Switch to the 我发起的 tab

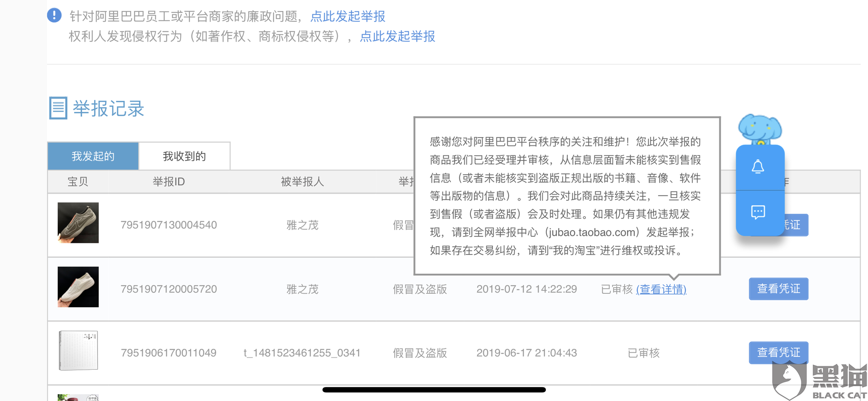93,156
